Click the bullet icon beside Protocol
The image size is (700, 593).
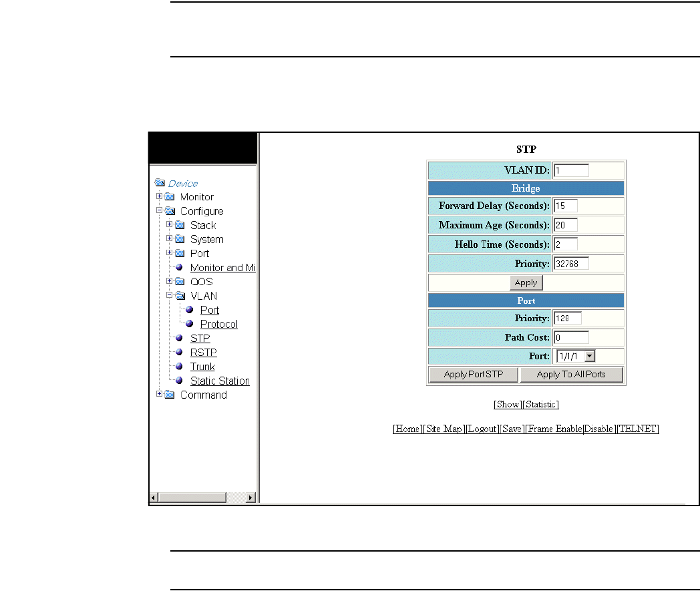coord(189,323)
